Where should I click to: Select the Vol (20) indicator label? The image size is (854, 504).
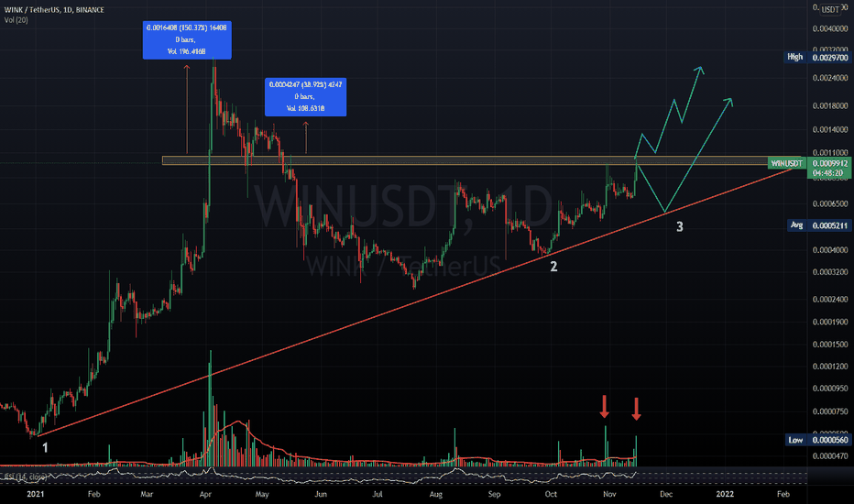16,20
